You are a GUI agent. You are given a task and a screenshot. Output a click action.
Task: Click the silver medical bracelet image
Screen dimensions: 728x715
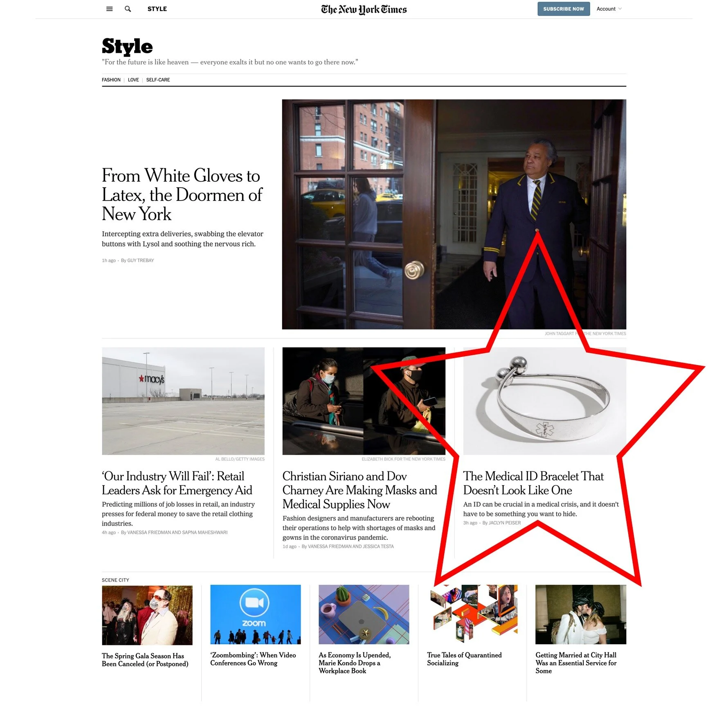pos(544,401)
